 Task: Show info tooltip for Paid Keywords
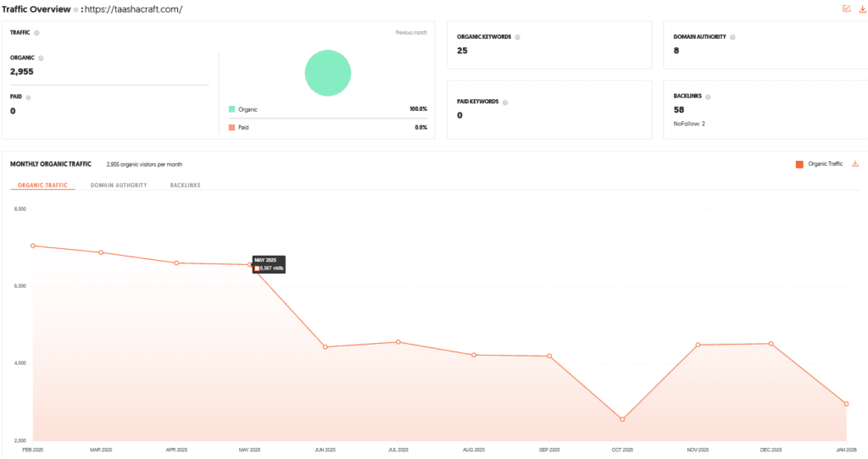pos(504,102)
